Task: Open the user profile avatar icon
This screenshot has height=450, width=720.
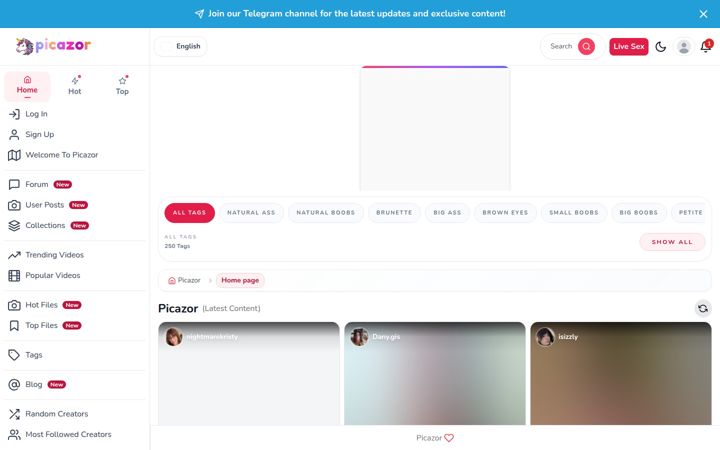Action: coord(683,46)
